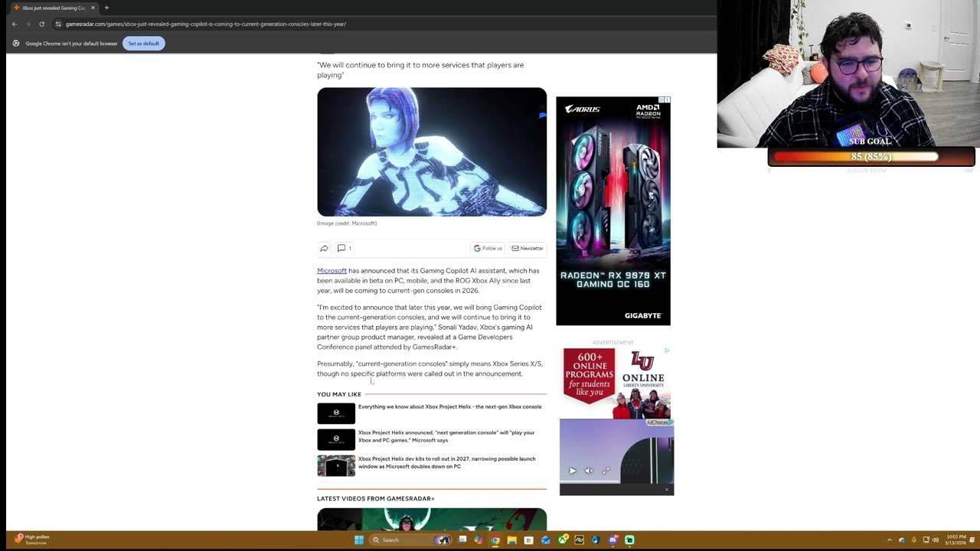Expand floating video to fullscreen
Screen dimensions: 980x551
pyautogui.click(x=606, y=471)
